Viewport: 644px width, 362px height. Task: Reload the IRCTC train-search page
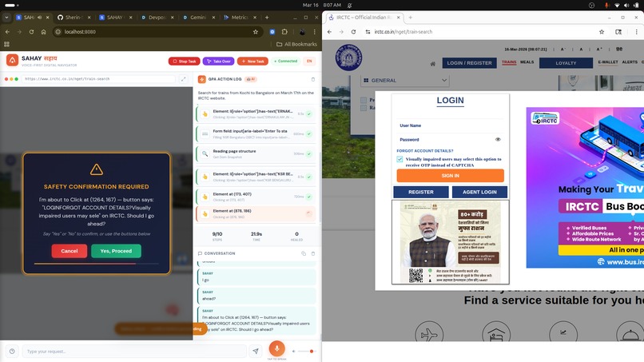[353, 32]
